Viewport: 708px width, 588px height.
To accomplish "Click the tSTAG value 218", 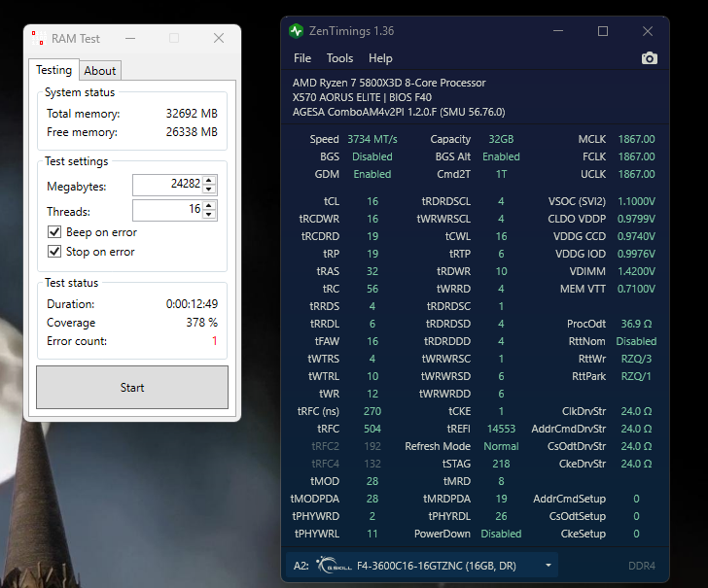I will click(x=501, y=464).
